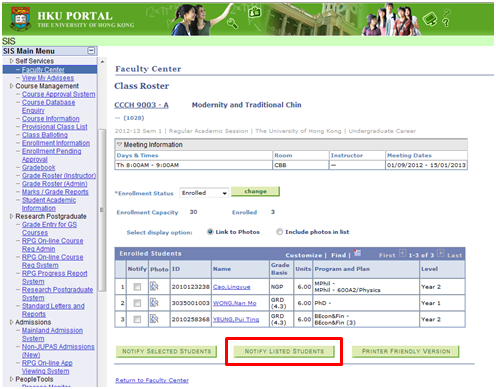Expand Course Management menu folder
The height and width of the screenshot is (389, 496).
coord(11,86)
